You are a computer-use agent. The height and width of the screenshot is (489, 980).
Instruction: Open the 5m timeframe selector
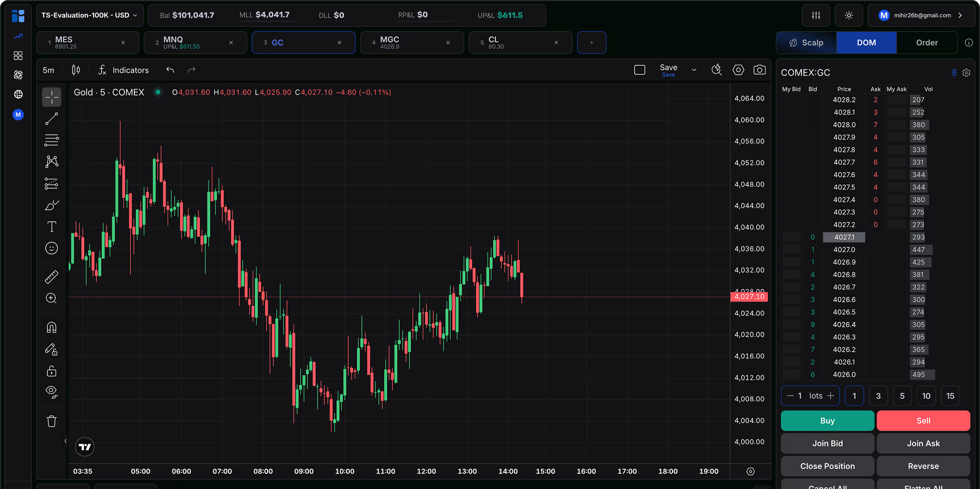click(48, 70)
